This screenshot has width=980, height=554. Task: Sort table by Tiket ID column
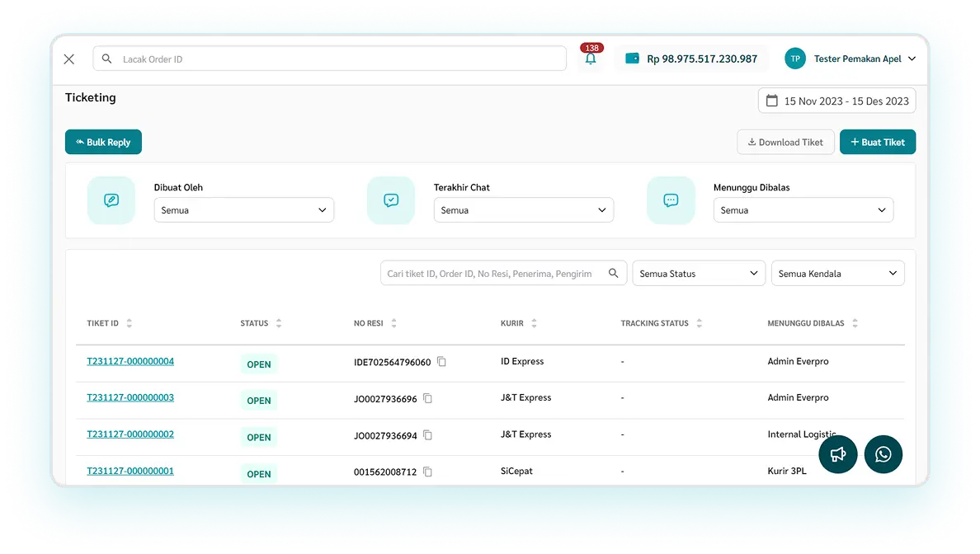click(130, 324)
